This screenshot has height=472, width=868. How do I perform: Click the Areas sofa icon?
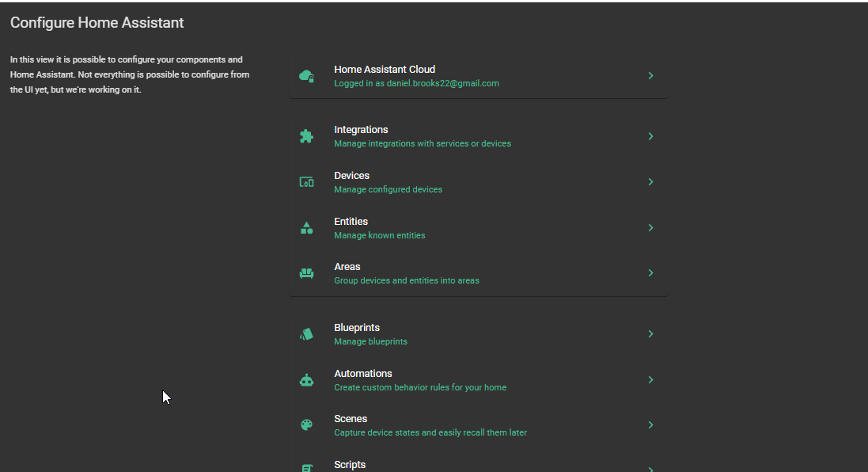point(307,273)
